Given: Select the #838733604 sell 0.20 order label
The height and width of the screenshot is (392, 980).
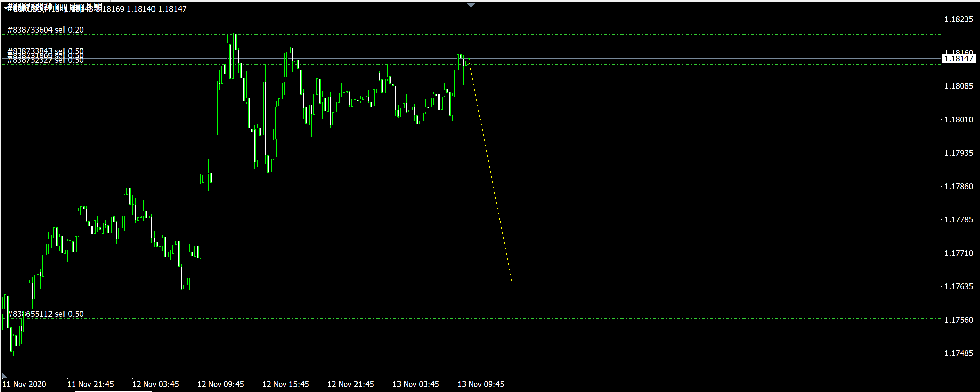Looking at the screenshot, I should coord(46,30).
